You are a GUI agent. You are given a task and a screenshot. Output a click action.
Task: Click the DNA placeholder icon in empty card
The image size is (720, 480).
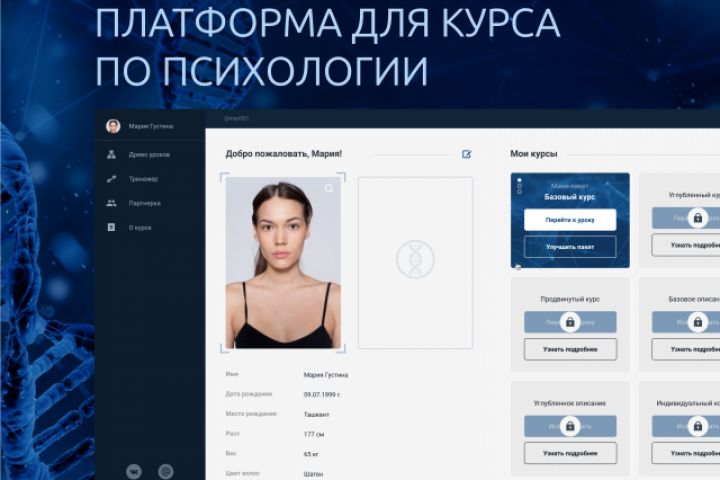coord(415,260)
